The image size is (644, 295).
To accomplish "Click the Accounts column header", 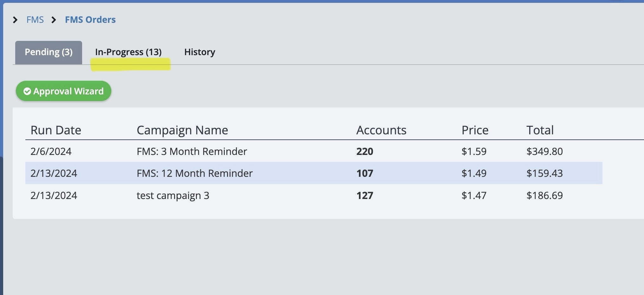I will tap(381, 130).
